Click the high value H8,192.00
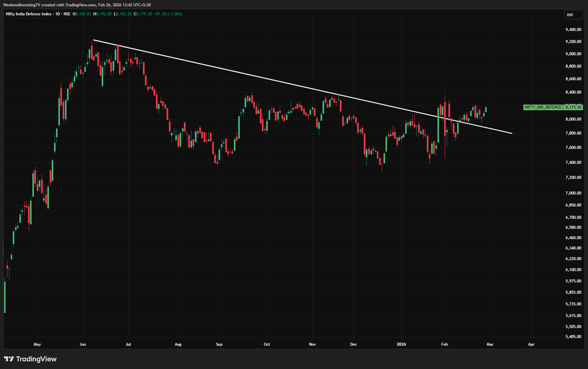The height and width of the screenshot is (369, 588). [x=102, y=14]
